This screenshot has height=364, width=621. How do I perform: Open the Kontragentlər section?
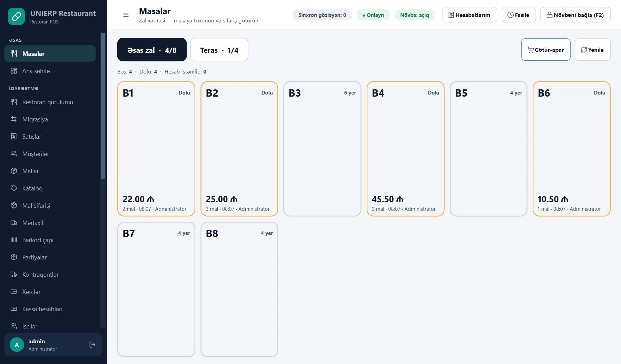pos(50,275)
